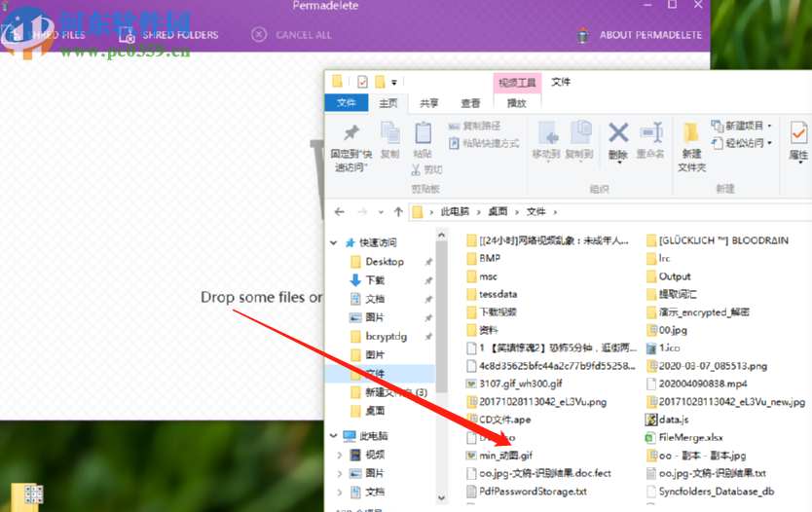This screenshot has width=812, height=512.
Task: Select file 202004090838.mp4
Action: pos(697,384)
